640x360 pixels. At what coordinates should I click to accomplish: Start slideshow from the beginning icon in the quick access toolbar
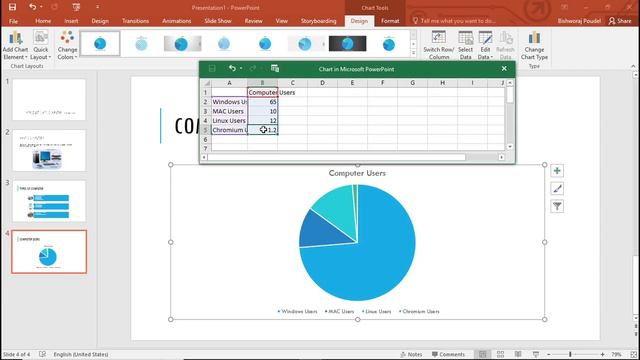76,7
